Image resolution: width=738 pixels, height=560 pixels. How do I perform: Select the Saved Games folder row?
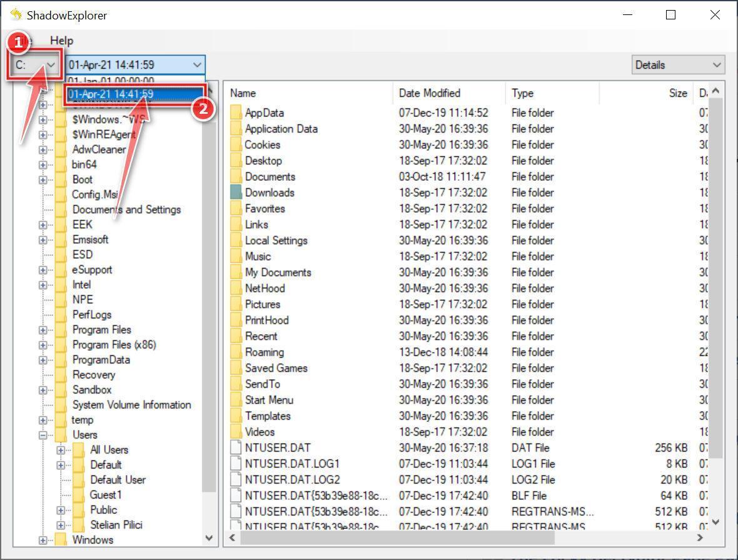[468, 368]
